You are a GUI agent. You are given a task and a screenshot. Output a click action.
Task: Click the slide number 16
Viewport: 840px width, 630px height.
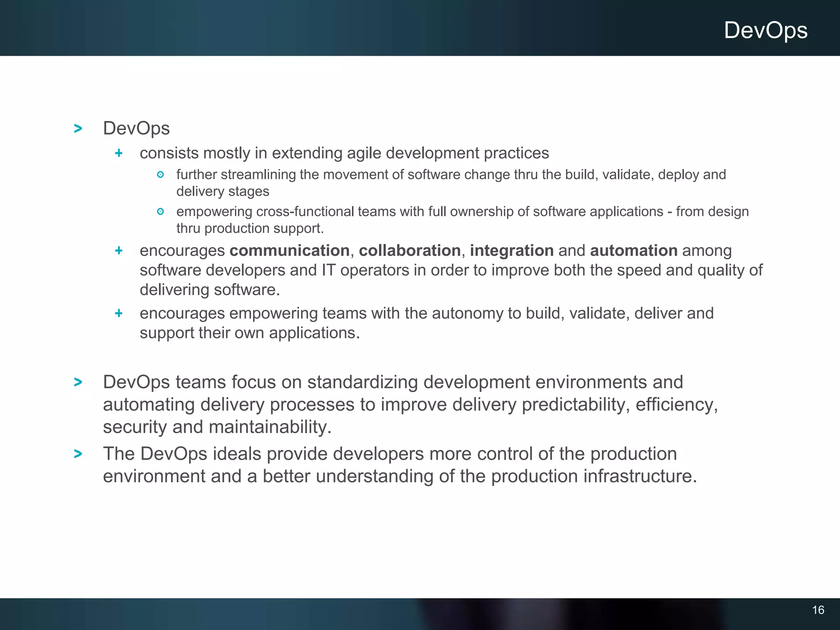(x=818, y=610)
